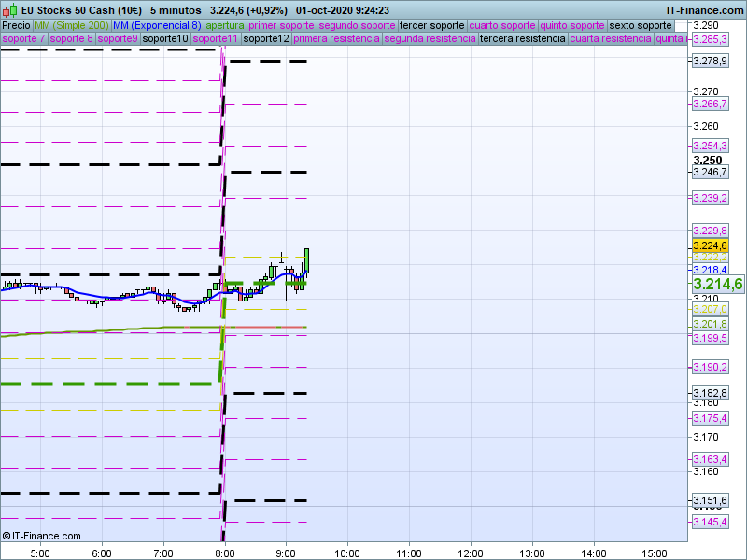Select the primera resistencia label

click(336, 39)
